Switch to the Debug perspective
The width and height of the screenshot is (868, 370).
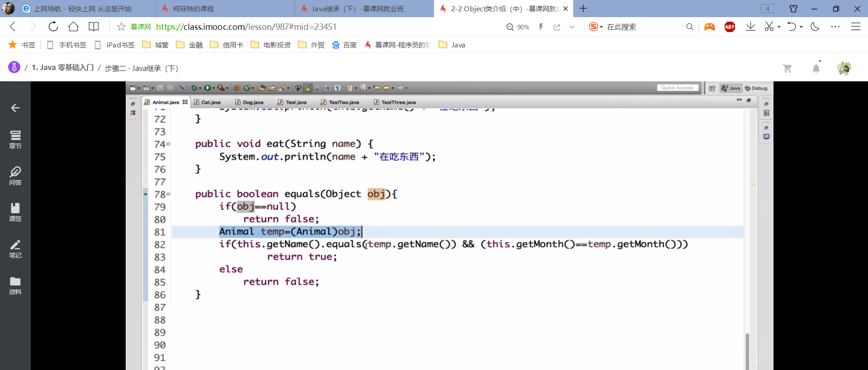pyautogui.click(x=756, y=88)
